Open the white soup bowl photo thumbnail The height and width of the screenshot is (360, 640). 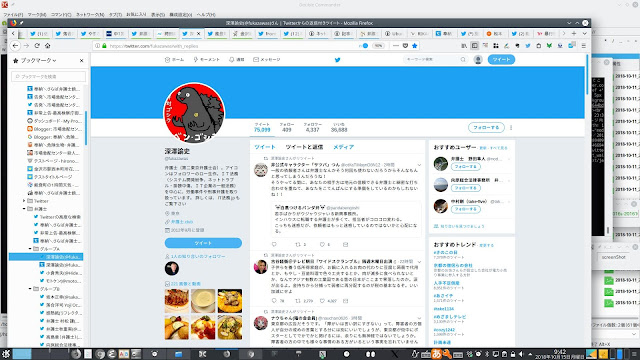(203, 301)
